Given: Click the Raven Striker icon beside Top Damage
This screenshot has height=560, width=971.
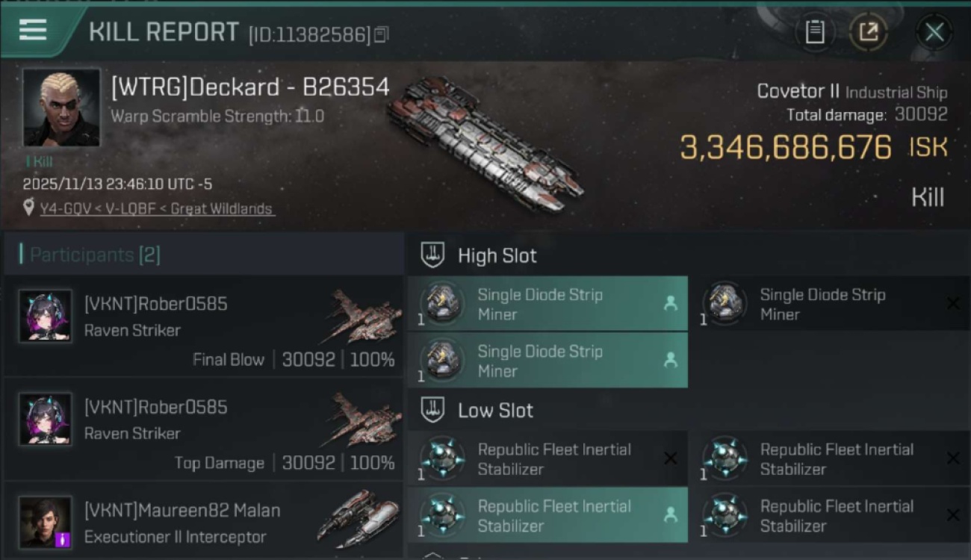Looking at the screenshot, I should tap(362, 421).
